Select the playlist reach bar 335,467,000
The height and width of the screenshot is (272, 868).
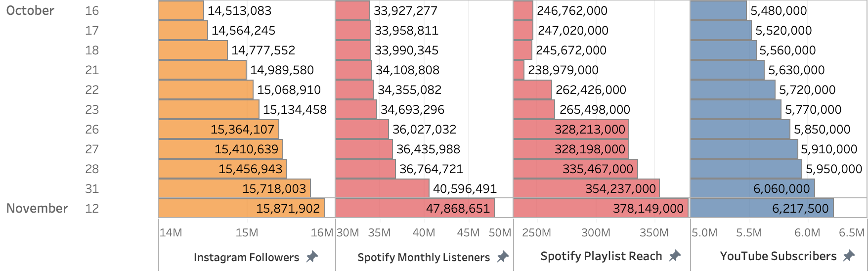pyautogui.click(x=575, y=169)
